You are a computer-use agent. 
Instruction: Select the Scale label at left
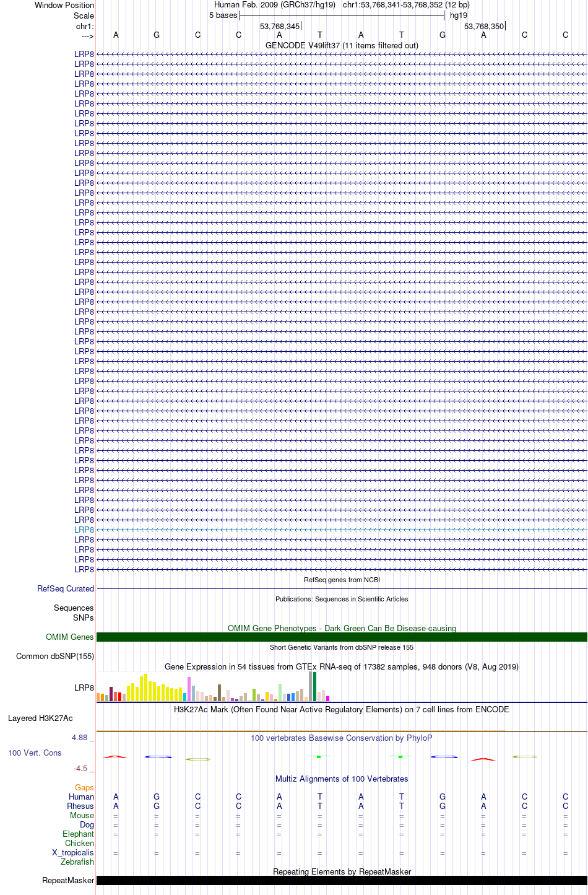(84, 15)
